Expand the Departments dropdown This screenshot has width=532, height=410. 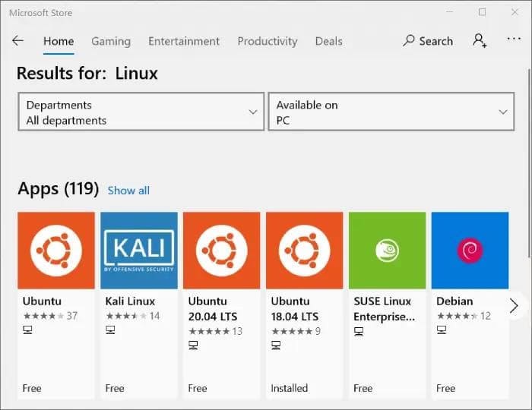[x=141, y=112]
